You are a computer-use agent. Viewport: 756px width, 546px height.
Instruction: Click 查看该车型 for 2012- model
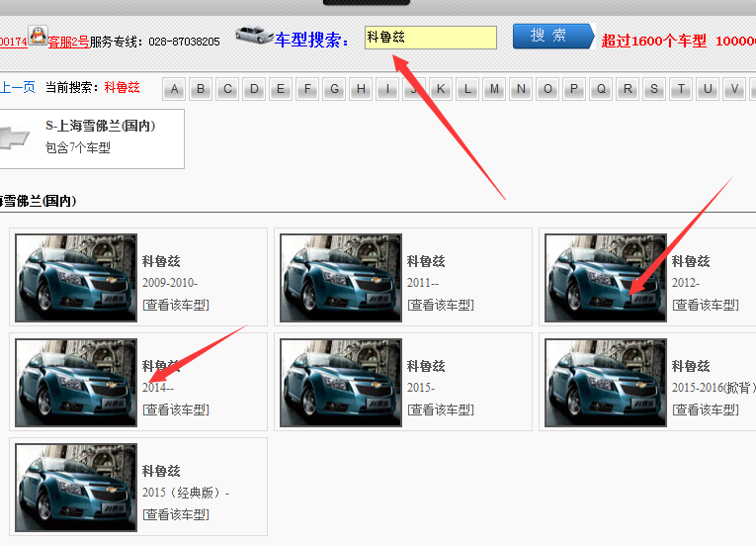point(706,305)
